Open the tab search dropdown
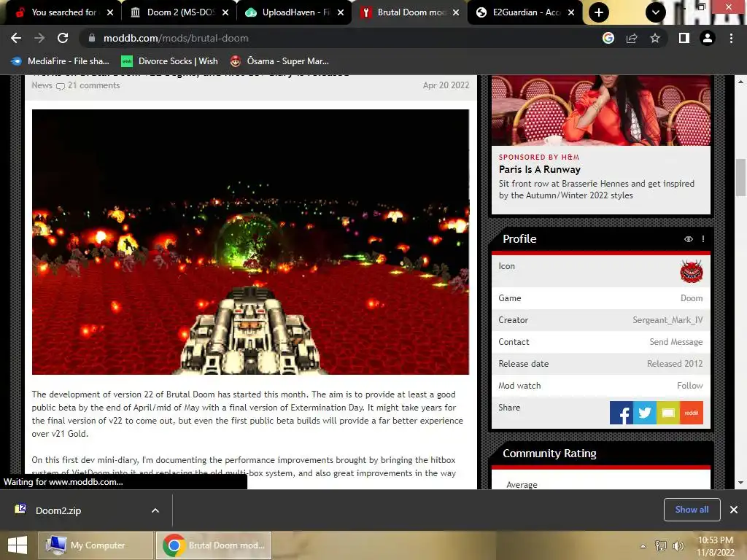The width and height of the screenshot is (747, 560). coord(656,12)
